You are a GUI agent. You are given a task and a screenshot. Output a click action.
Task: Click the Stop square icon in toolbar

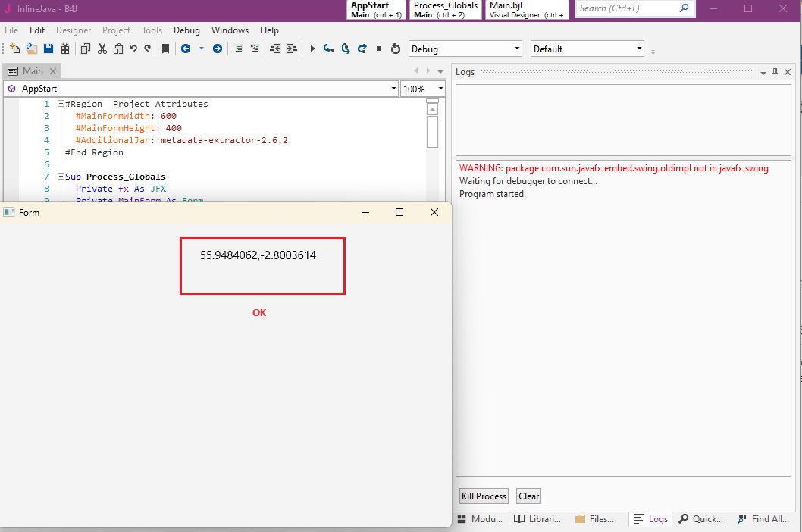[379, 49]
